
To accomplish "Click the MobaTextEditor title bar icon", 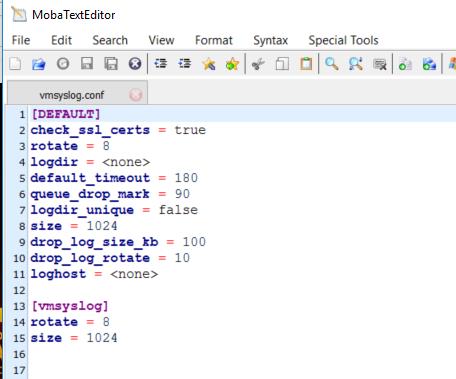I will click(19, 14).
